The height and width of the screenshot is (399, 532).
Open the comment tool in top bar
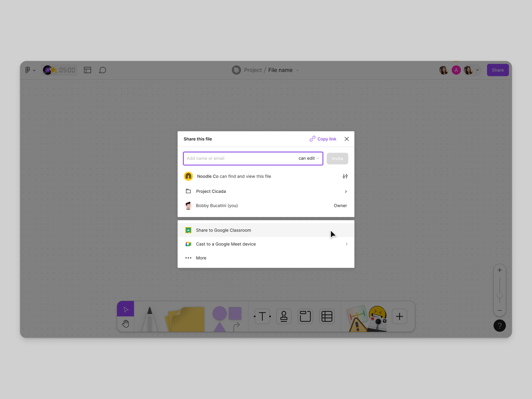tap(103, 70)
